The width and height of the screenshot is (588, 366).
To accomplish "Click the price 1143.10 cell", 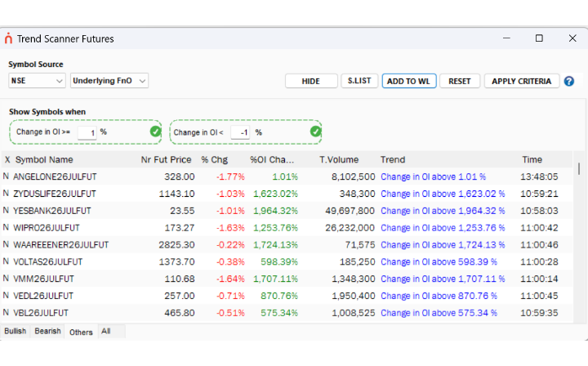I will [176, 194].
